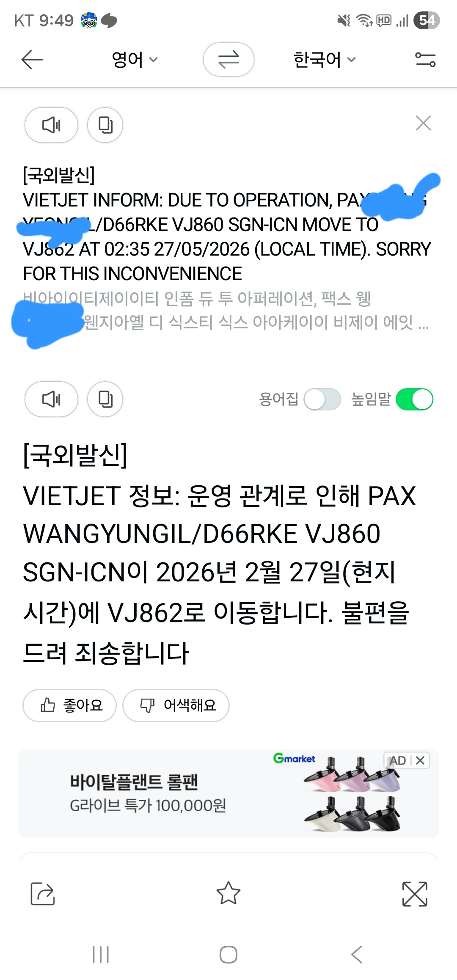457x980 pixels.
Task: Close the Gmarket ad banner
Action: [420, 760]
